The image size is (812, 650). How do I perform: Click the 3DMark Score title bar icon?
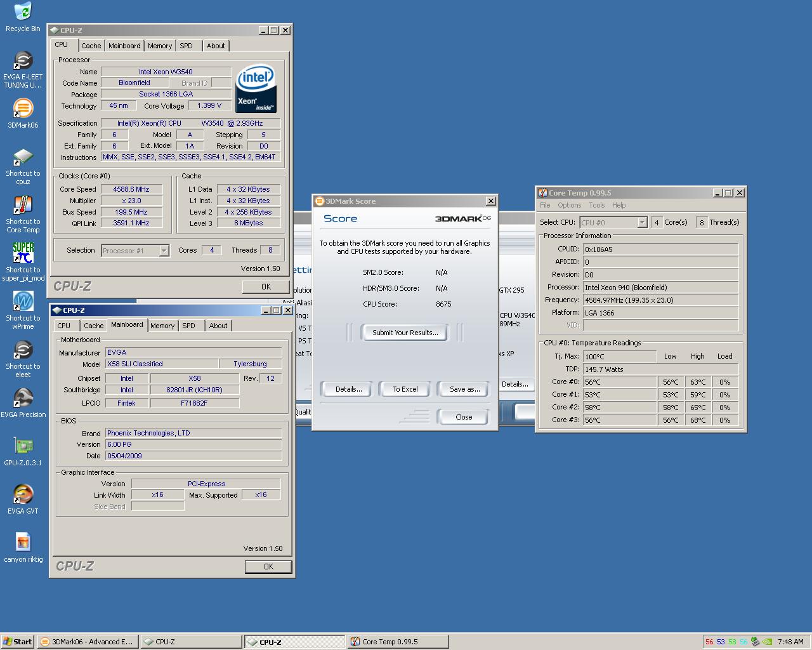320,201
